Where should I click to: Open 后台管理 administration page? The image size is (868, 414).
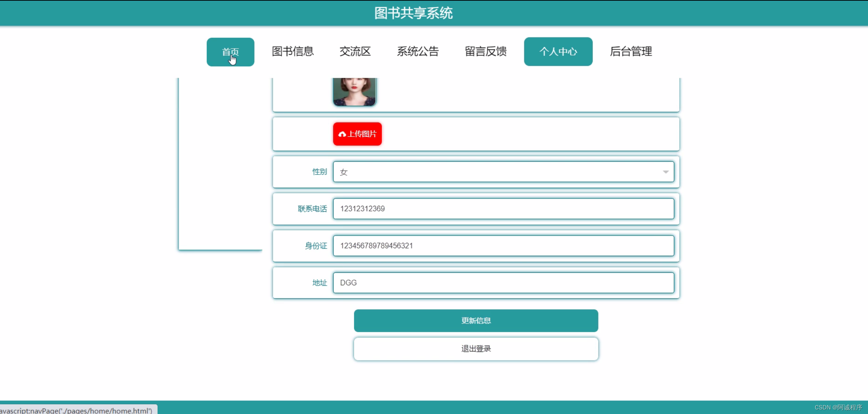tap(631, 51)
